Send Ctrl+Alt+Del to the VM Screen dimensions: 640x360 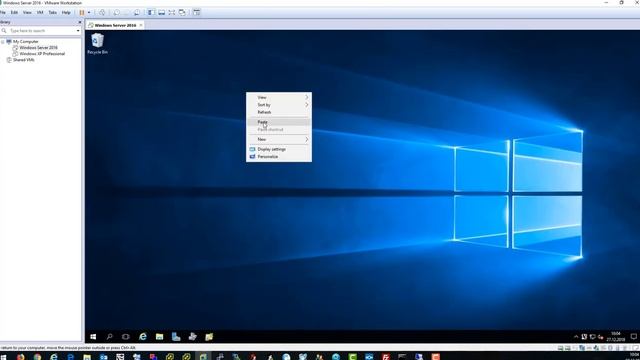tap(102, 13)
